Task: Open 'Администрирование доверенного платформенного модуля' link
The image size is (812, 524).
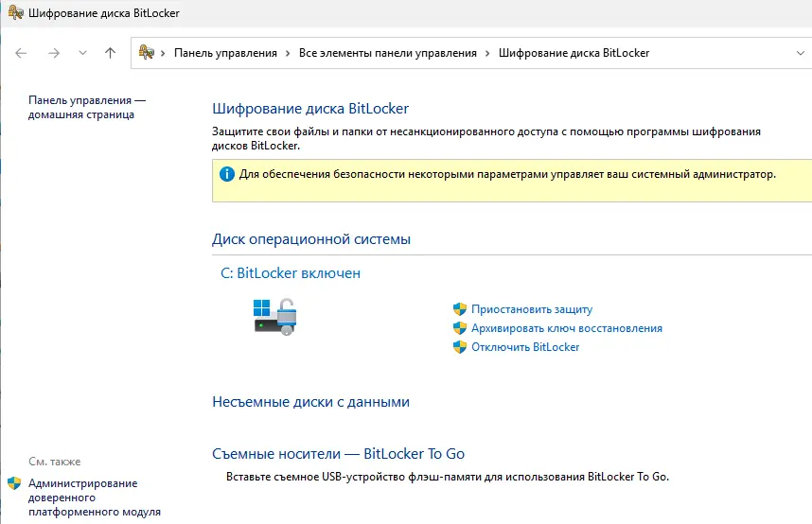Action: [82, 498]
